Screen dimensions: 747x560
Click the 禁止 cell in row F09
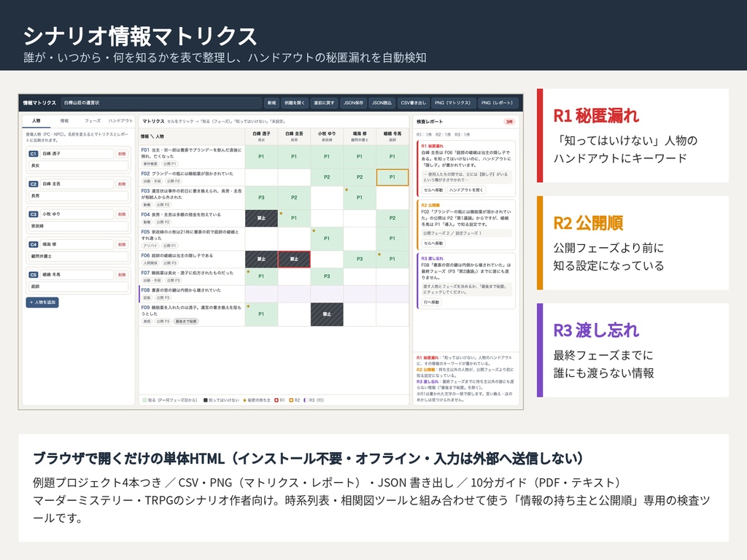coord(327,314)
